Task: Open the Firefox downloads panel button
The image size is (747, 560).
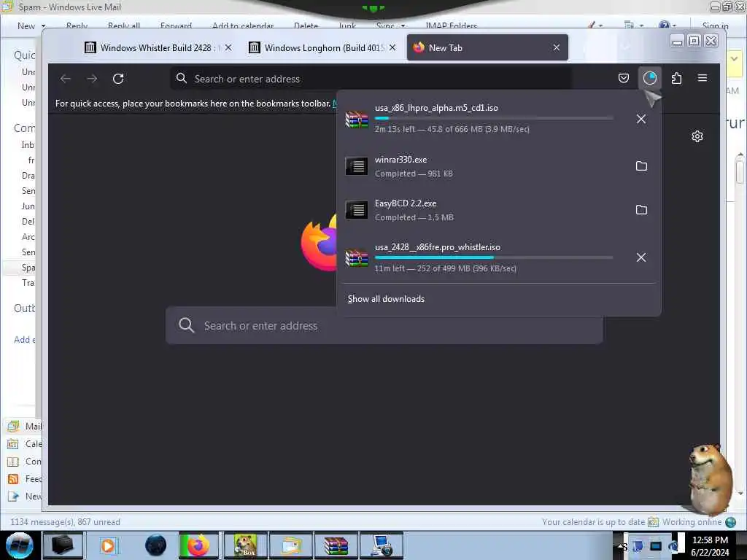Action: click(650, 78)
